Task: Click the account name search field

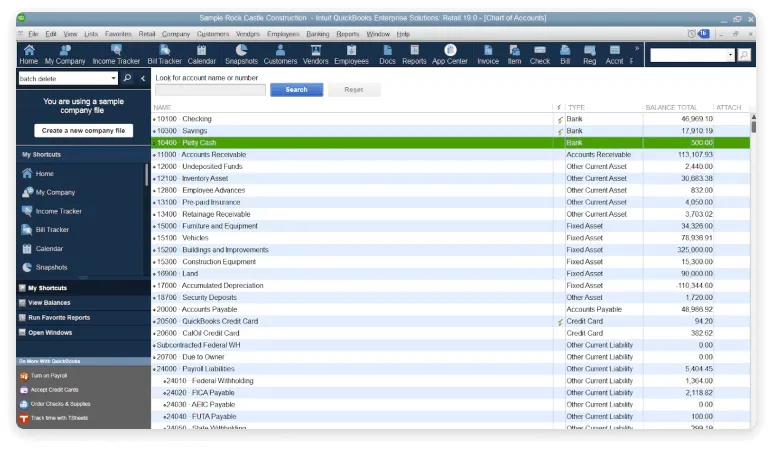Action: tap(210, 90)
